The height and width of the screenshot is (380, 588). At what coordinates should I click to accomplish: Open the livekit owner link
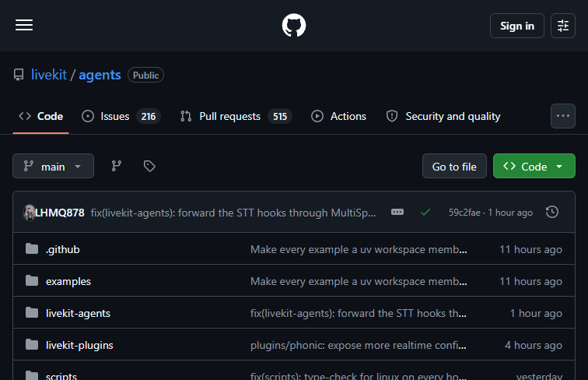[x=49, y=75]
